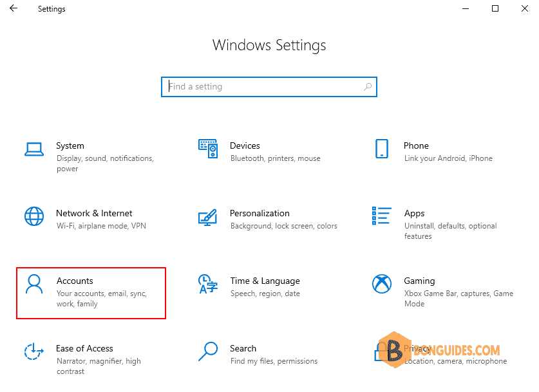Click the Accounts person icon
539x392 pixels.
pos(34,284)
